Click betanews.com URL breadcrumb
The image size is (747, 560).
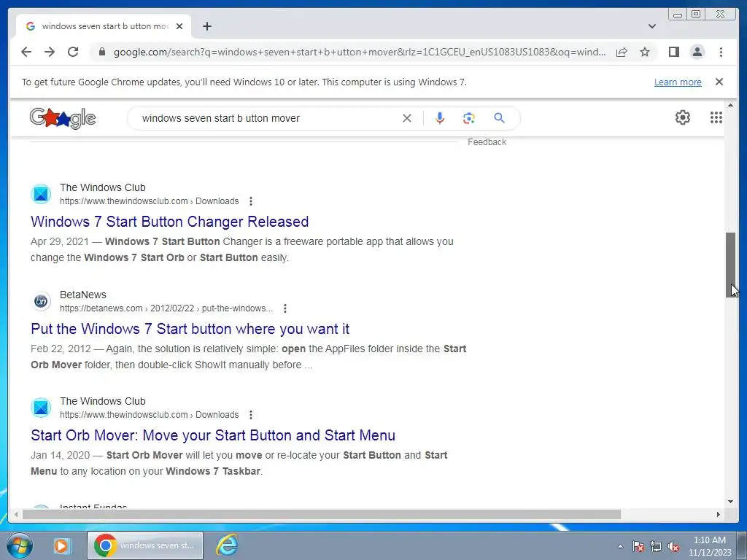click(166, 308)
